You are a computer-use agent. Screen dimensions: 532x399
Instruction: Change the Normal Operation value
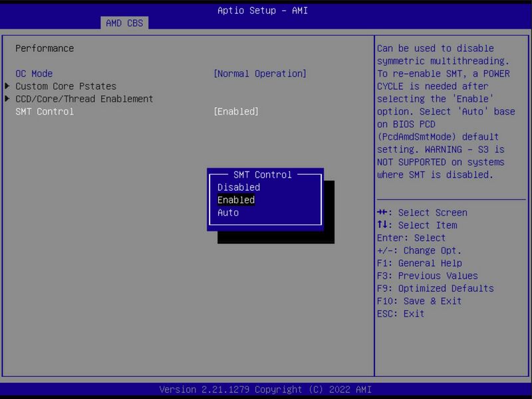260,74
